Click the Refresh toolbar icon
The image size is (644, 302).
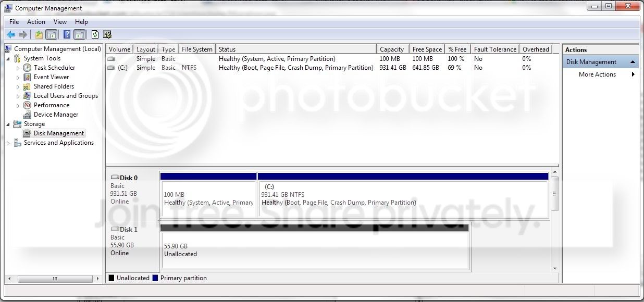[x=95, y=34]
